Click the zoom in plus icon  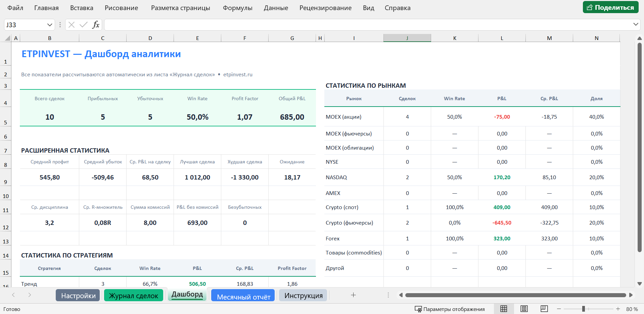pos(618,309)
